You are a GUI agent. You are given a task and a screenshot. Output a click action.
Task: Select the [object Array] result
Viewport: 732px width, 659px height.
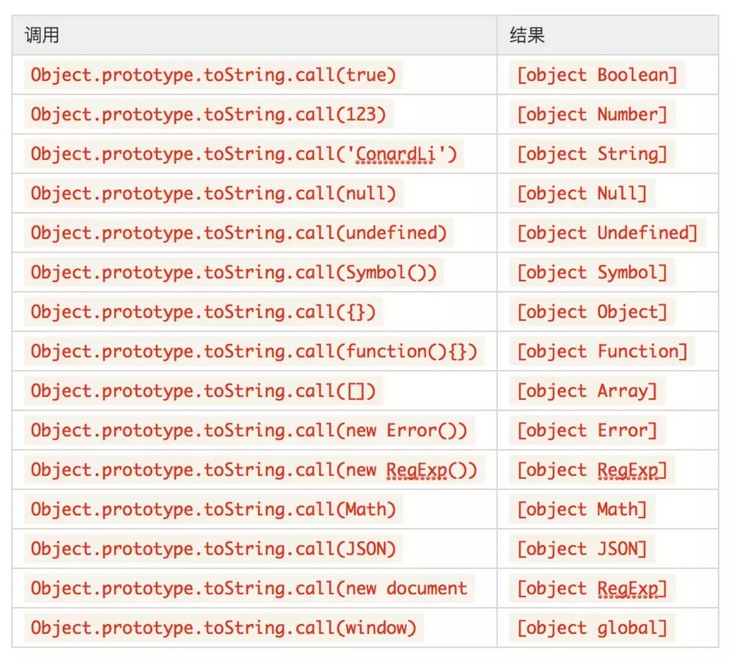click(x=587, y=391)
